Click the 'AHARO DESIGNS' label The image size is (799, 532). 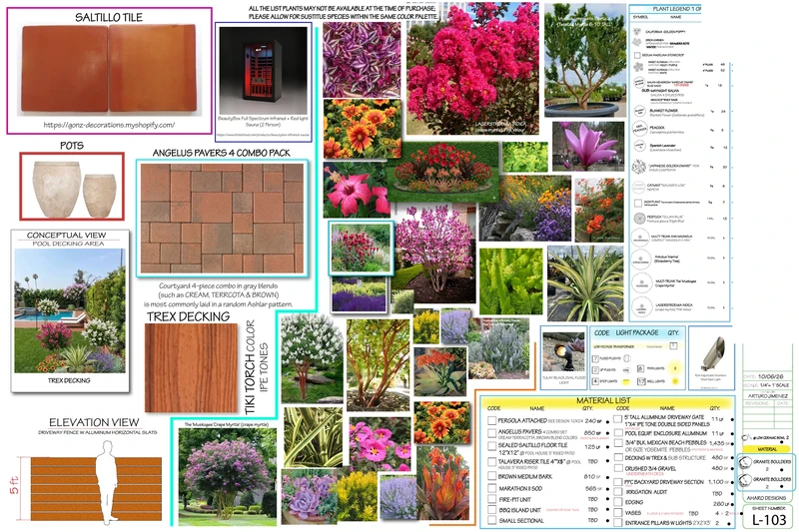[x=766, y=498]
